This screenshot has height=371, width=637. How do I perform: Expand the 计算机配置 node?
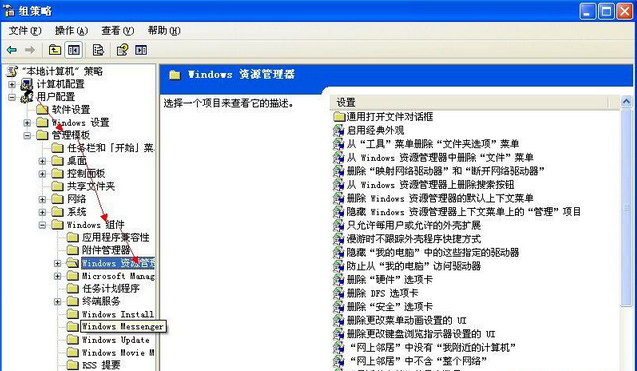12,85
